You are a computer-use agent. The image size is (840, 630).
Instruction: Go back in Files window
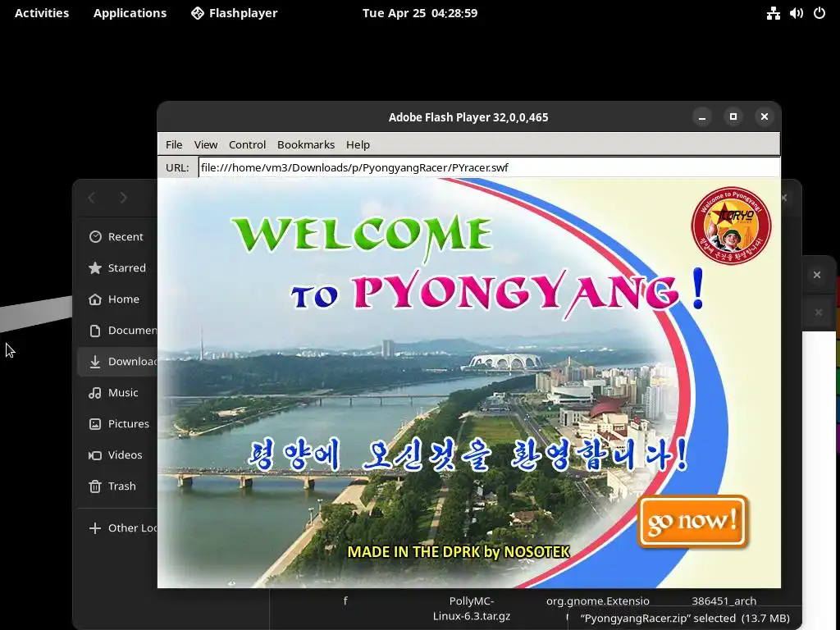click(92, 198)
